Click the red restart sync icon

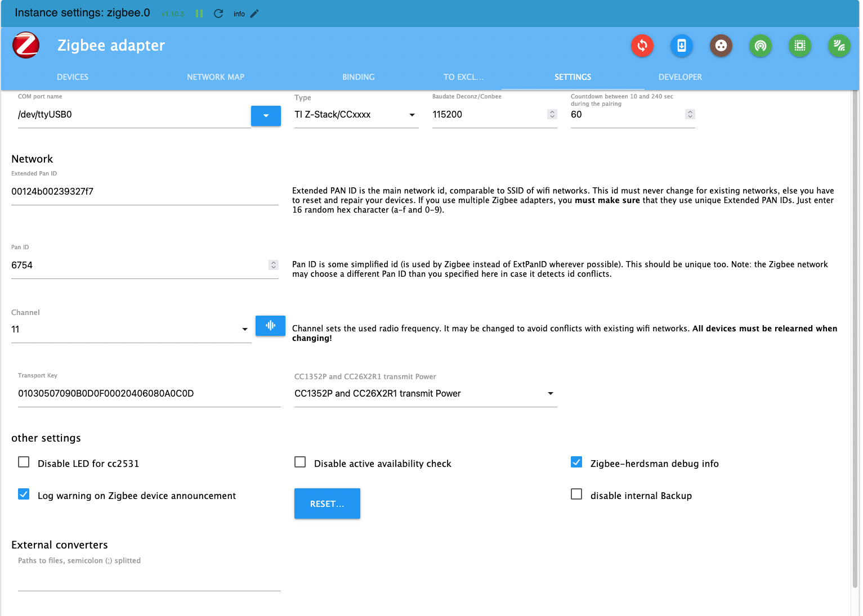(x=642, y=46)
